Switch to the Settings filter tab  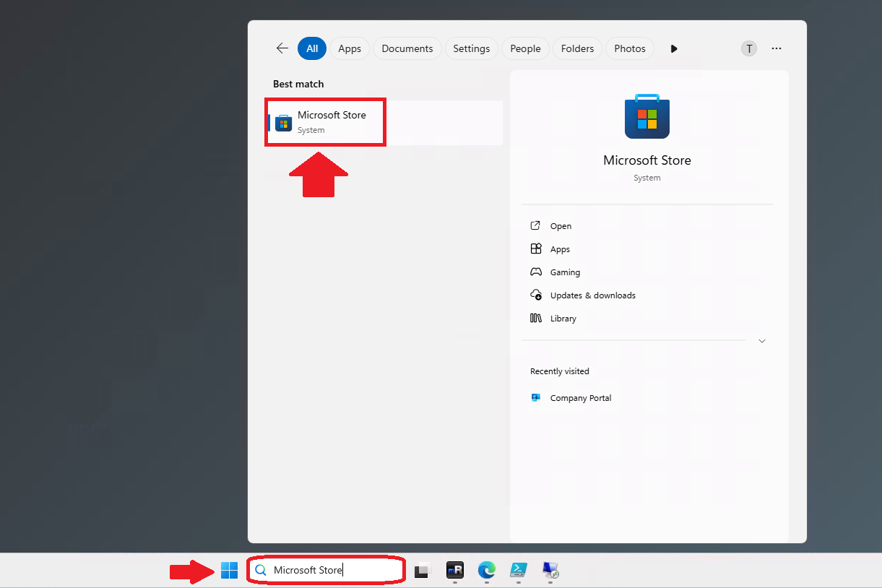click(472, 48)
